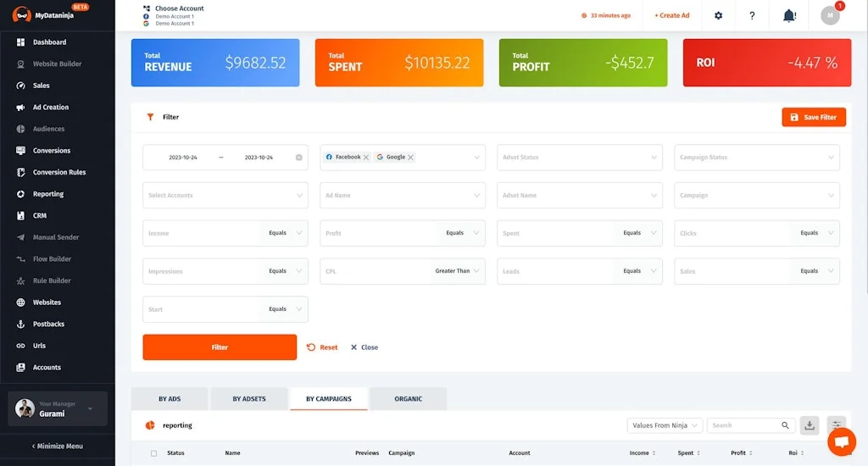Sort by Spent column
The height and width of the screenshot is (466, 868).
tap(688, 453)
